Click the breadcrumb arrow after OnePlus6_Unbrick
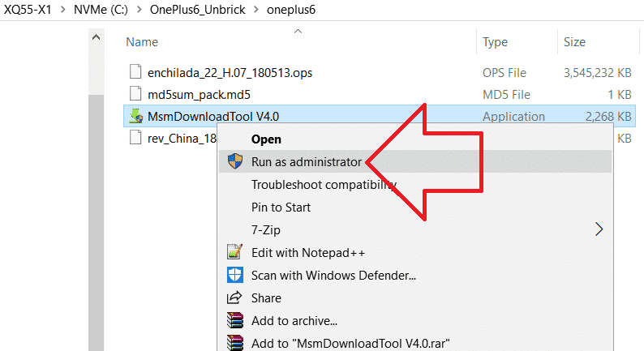Image resolution: width=644 pixels, height=351 pixels. [x=255, y=10]
